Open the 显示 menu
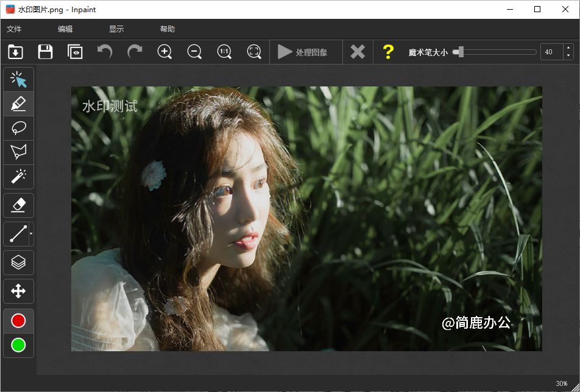The image size is (580, 392). click(116, 28)
